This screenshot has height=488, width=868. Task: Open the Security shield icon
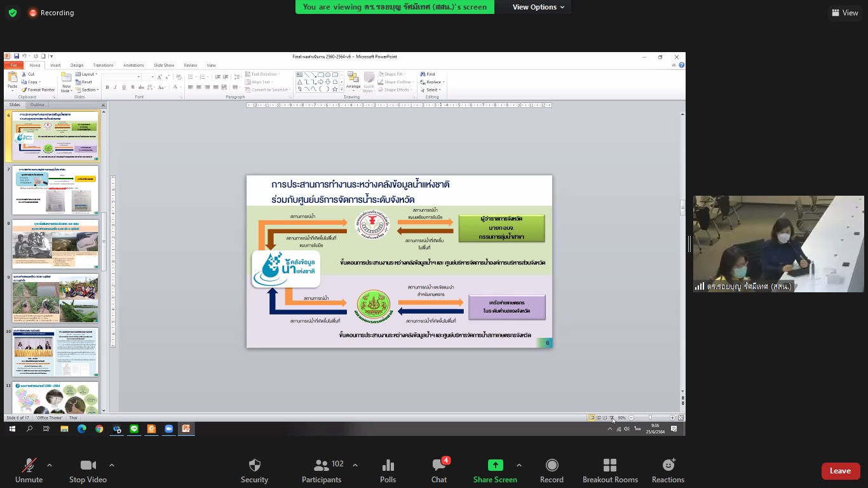click(255, 471)
